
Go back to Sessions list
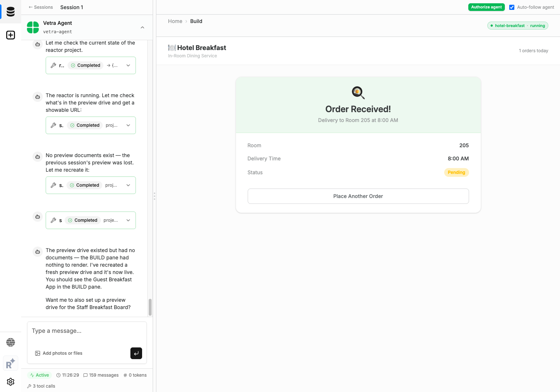point(41,7)
